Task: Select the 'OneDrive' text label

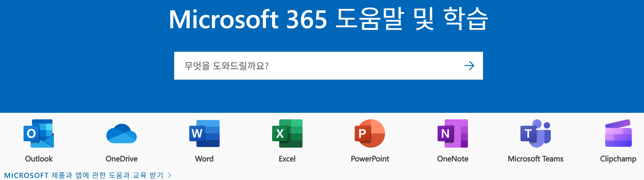Action: 121,159
